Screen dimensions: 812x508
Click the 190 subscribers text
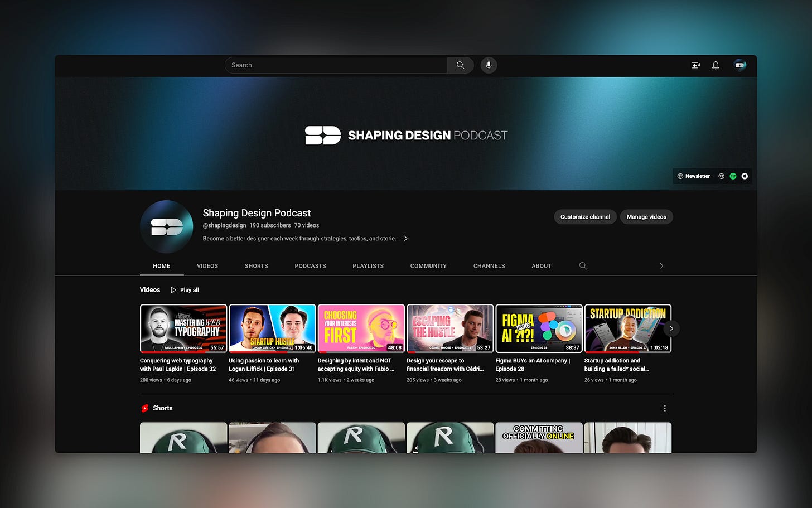click(x=270, y=225)
